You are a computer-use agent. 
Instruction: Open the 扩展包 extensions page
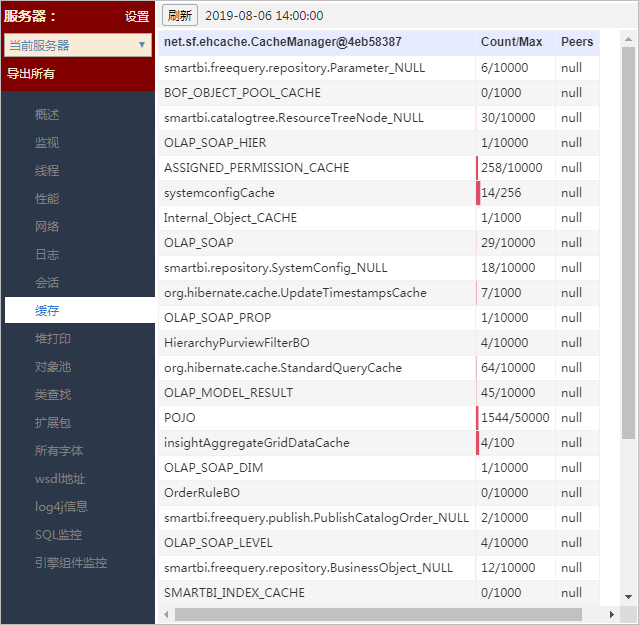click(x=53, y=423)
